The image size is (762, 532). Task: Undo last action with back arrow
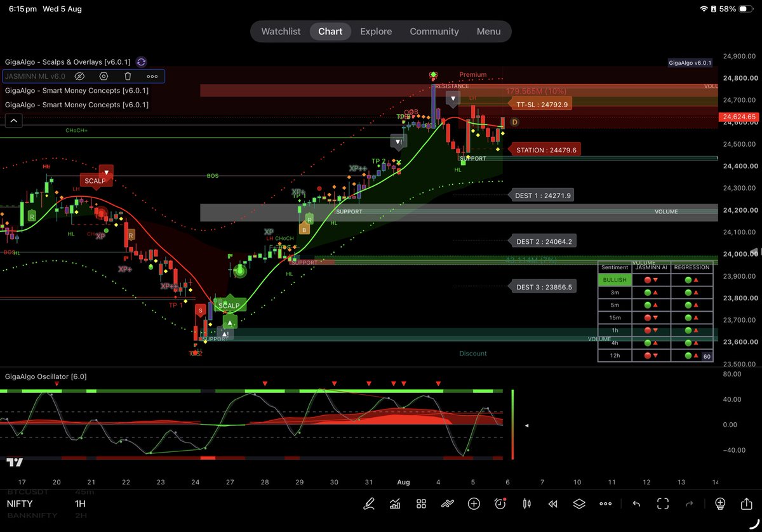coord(636,504)
